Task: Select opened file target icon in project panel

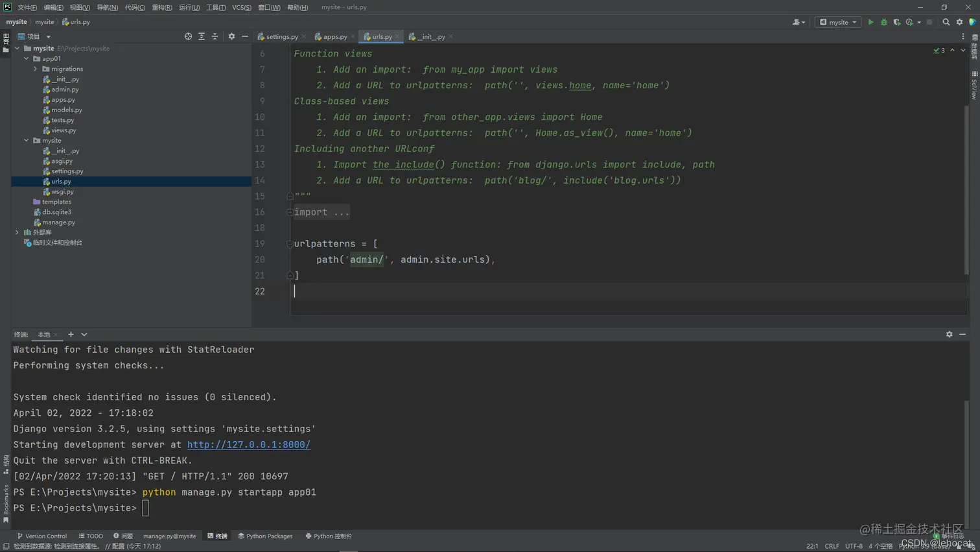Action: point(188,36)
